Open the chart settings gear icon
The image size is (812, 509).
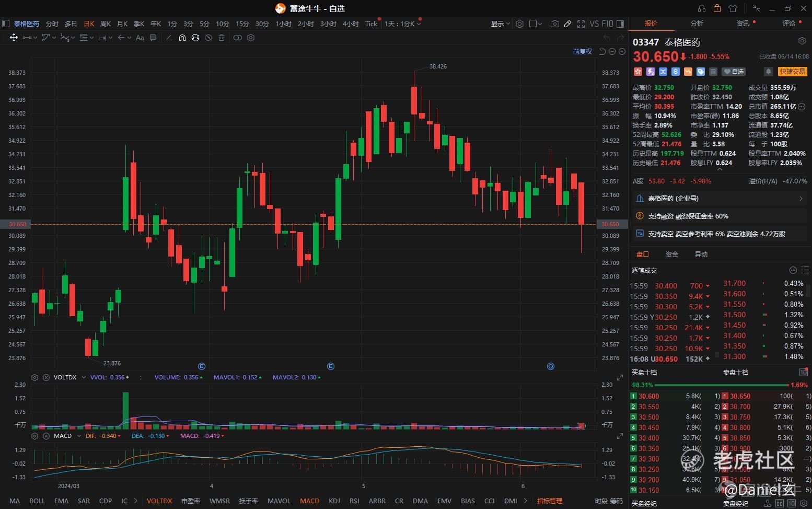coord(519,24)
